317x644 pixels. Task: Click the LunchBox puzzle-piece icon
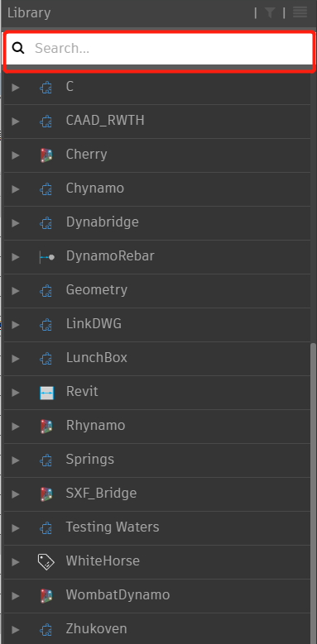[46, 359]
